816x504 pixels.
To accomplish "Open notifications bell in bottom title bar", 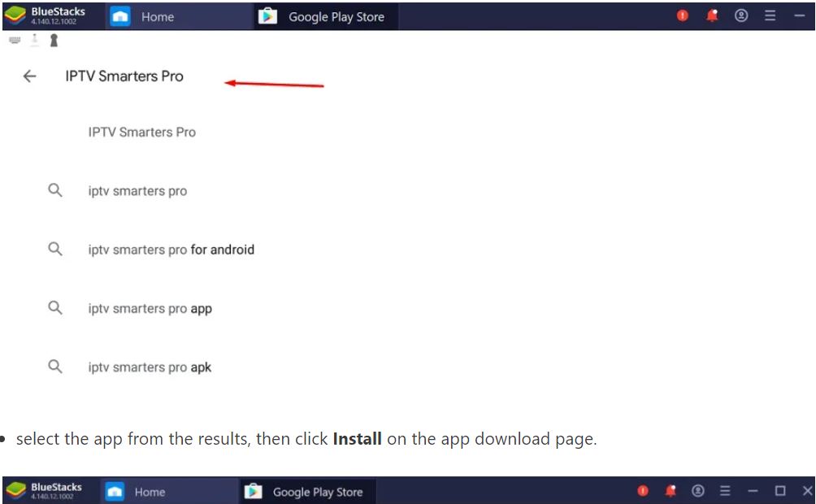I will pyautogui.click(x=671, y=490).
